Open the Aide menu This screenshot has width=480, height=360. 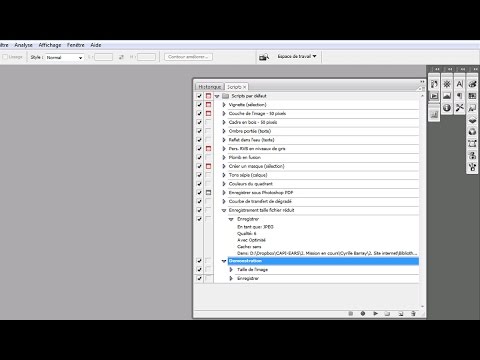[96, 45]
